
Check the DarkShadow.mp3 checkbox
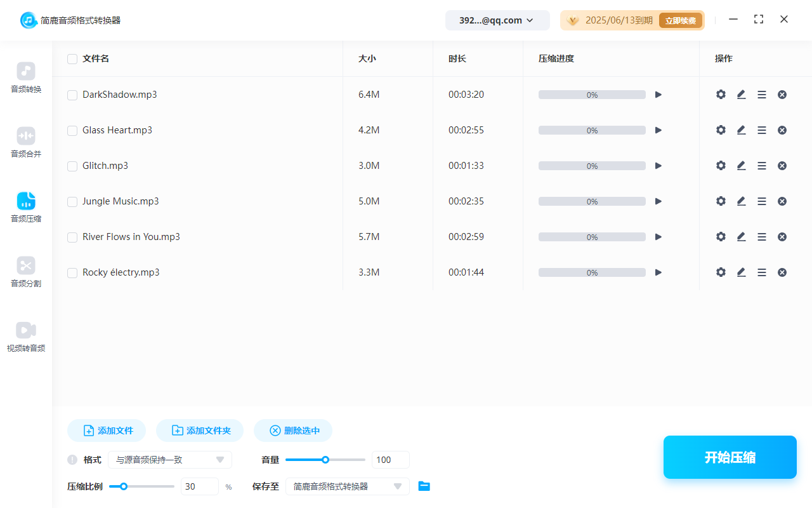click(72, 95)
